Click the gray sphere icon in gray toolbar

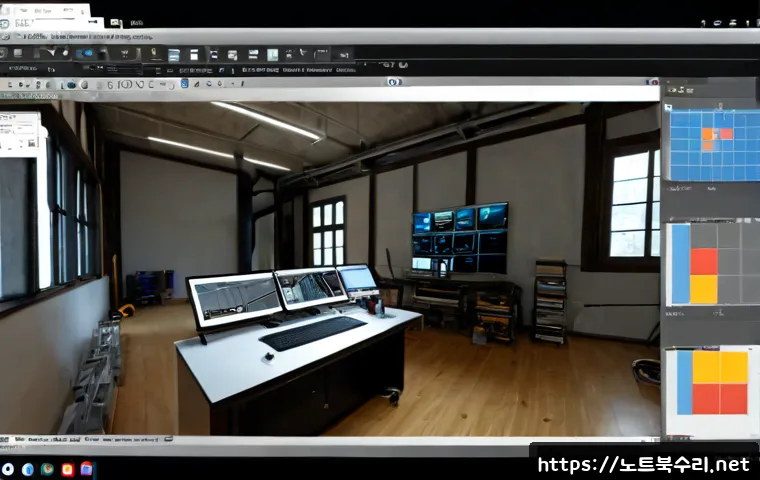(84, 85)
